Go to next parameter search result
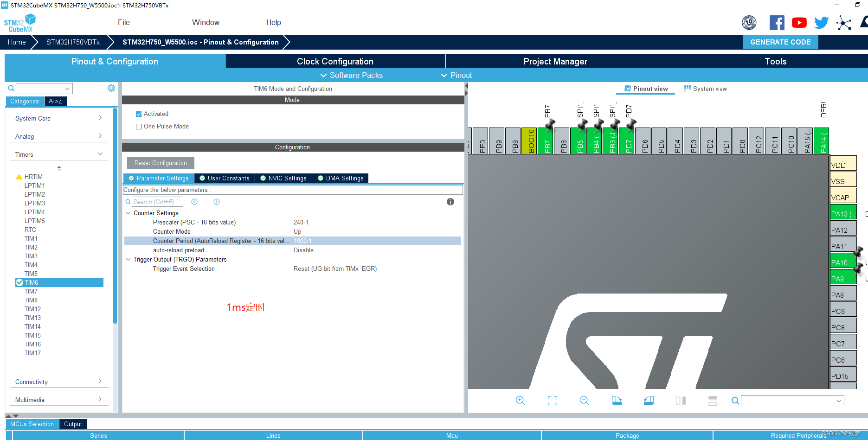Screen dimensions: 868x441 217,202
